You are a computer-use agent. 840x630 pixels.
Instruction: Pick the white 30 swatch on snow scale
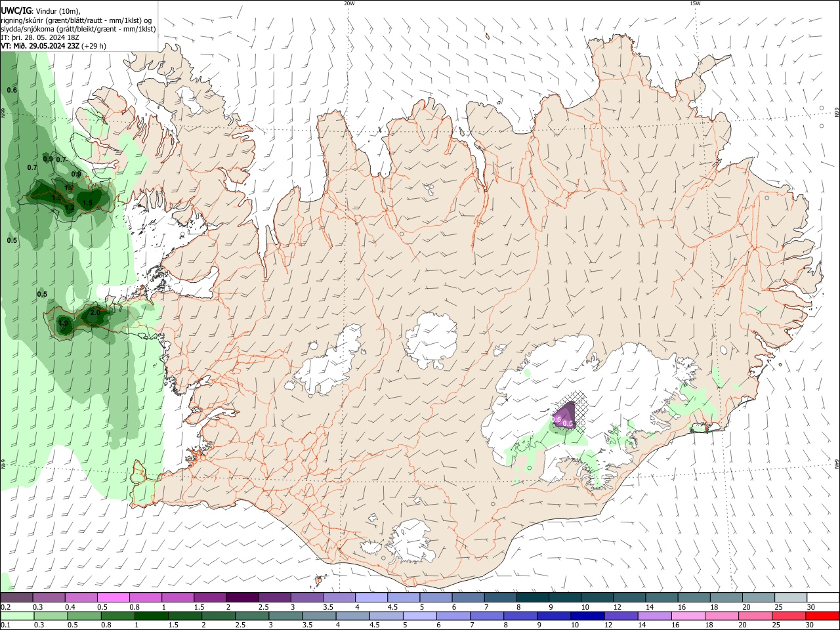[x=823, y=597]
